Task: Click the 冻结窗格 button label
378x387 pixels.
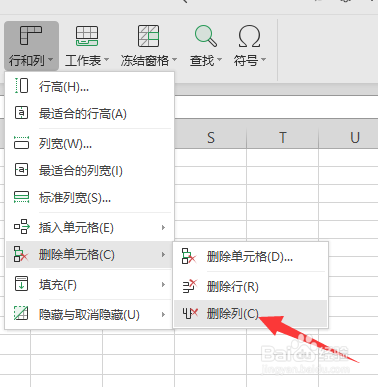Action: coord(145,60)
